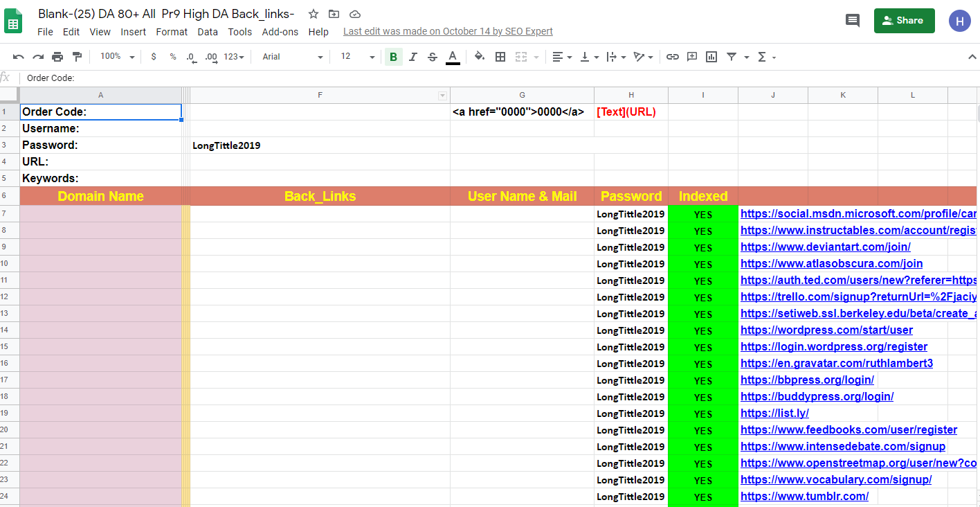Image resolution: width=980 pixels, height=507 pixels.
Task: Apply currency format with the dollar icon
Action: tap(154, 56)
